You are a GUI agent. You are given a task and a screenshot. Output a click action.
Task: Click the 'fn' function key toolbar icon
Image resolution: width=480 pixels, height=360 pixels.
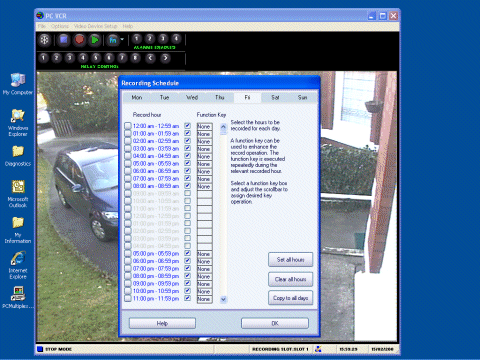tap(113, 40)
